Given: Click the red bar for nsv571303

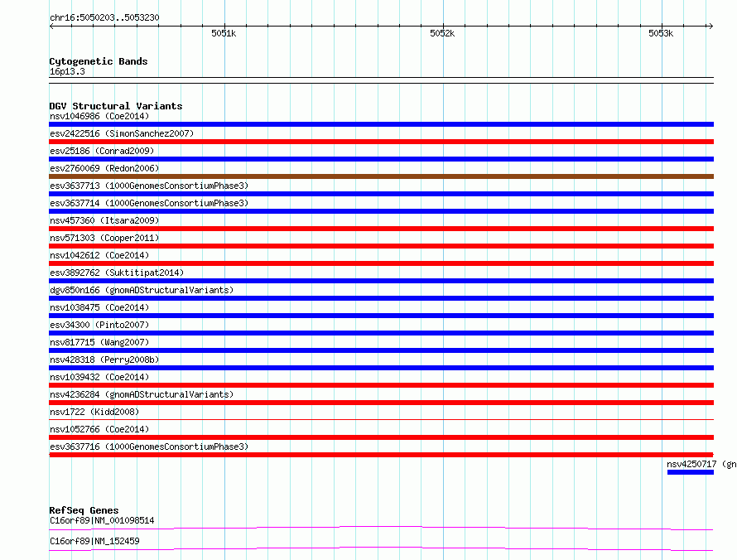Looking at the screenshot, I should [x=381, y=246].
